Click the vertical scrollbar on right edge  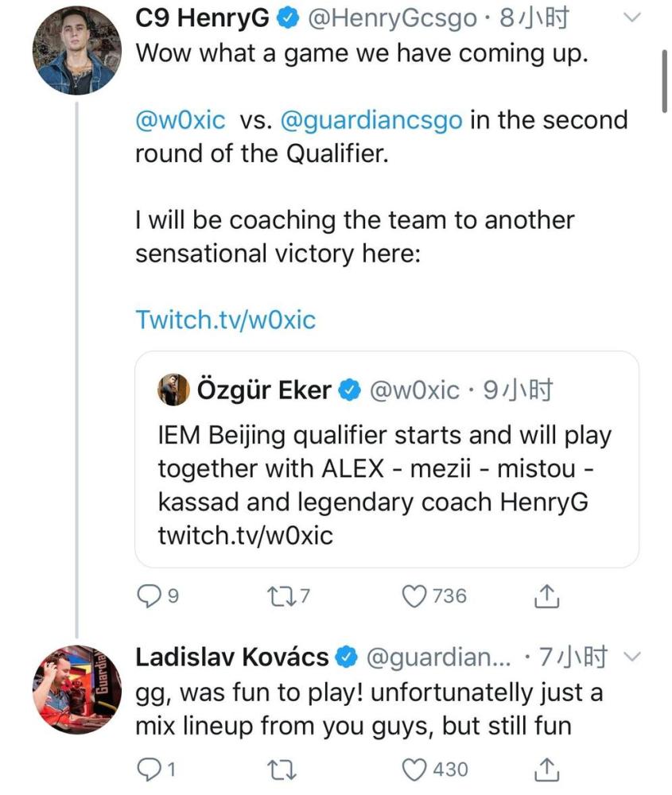(665, 79)
